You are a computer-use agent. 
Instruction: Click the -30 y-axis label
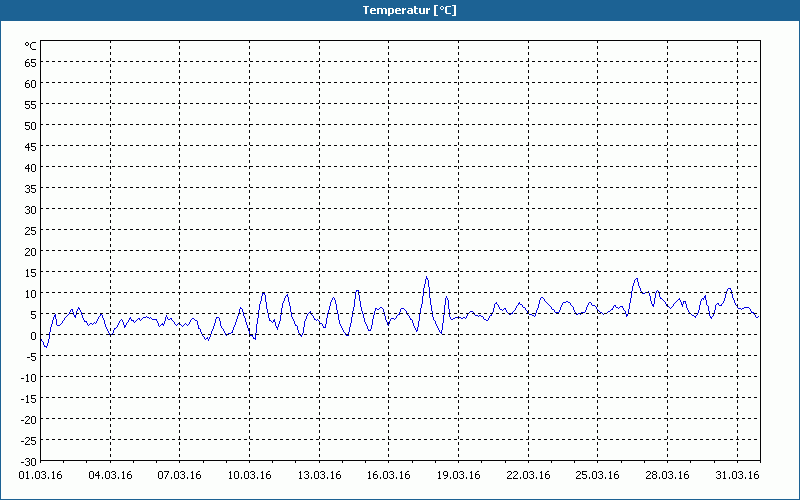tap(29, 462)
